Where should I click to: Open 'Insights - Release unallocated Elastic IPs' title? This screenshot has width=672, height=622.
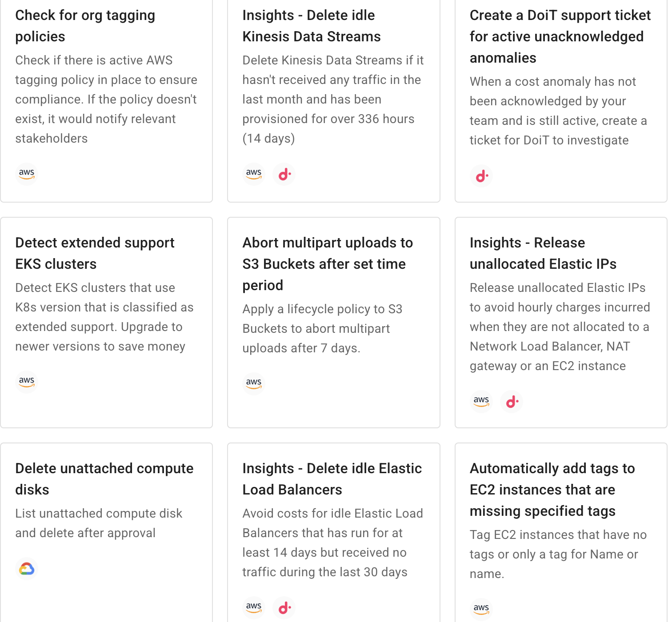tap(543, 253)
